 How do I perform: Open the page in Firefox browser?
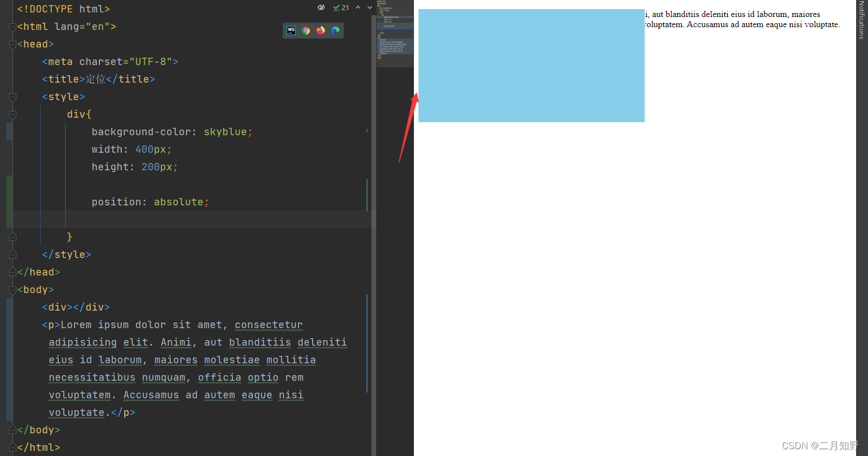pos(321,31)
